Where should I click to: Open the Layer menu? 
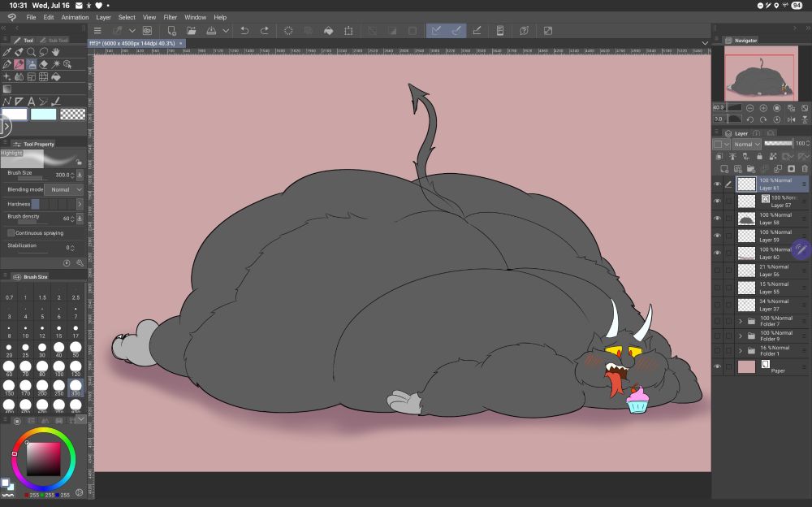point(103,17)
